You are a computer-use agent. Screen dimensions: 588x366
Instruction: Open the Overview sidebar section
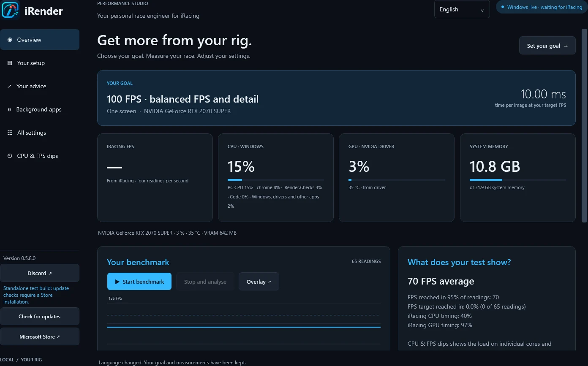click(40, 40)
